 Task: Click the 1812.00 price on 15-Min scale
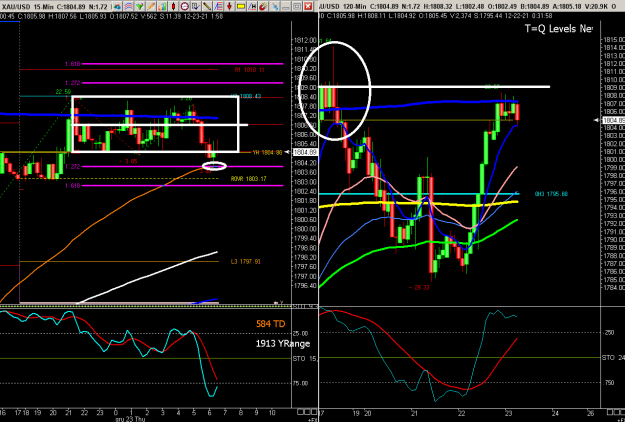305,40
